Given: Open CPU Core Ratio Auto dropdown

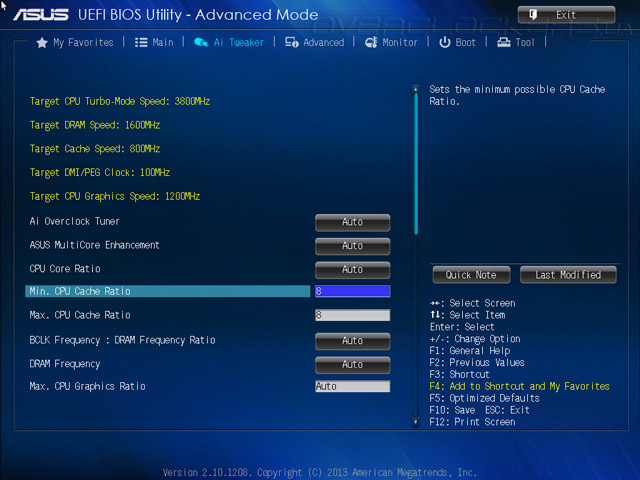Looking at the screenshot, I should [352, 269].
